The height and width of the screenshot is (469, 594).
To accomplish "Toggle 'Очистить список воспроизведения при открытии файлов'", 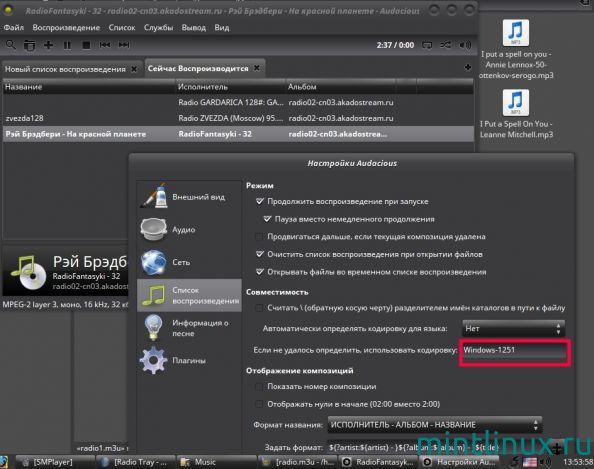I will pyautogui.click(x=259, y=254).
